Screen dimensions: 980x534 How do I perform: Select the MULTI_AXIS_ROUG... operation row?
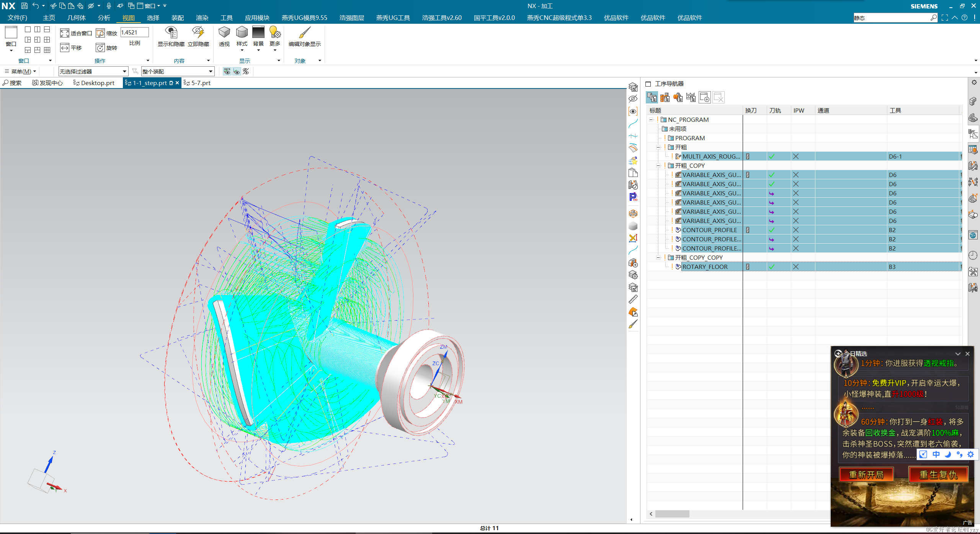point(804,156)
